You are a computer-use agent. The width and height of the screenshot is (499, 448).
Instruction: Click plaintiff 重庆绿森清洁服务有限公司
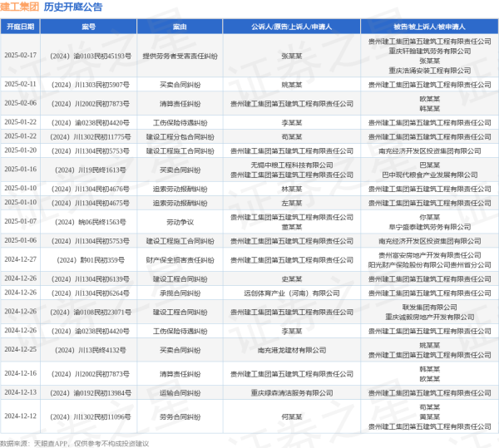(292, 393)
